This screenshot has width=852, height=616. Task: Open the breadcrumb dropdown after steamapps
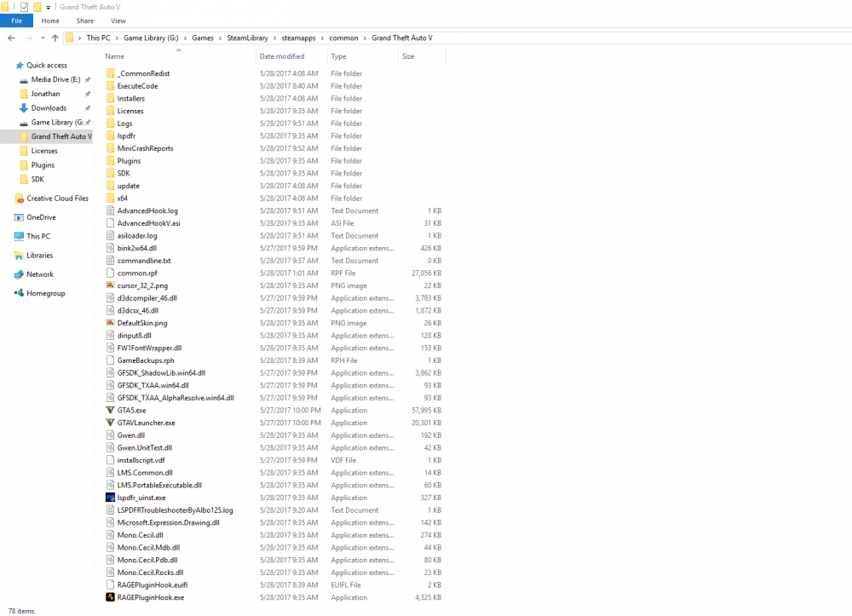click(x=323, y=37)
